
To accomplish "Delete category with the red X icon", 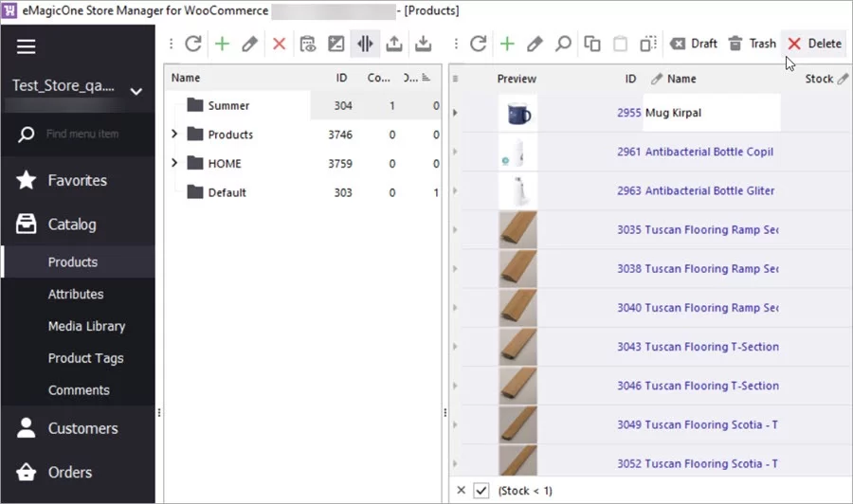I will click(x=279, y=44).
